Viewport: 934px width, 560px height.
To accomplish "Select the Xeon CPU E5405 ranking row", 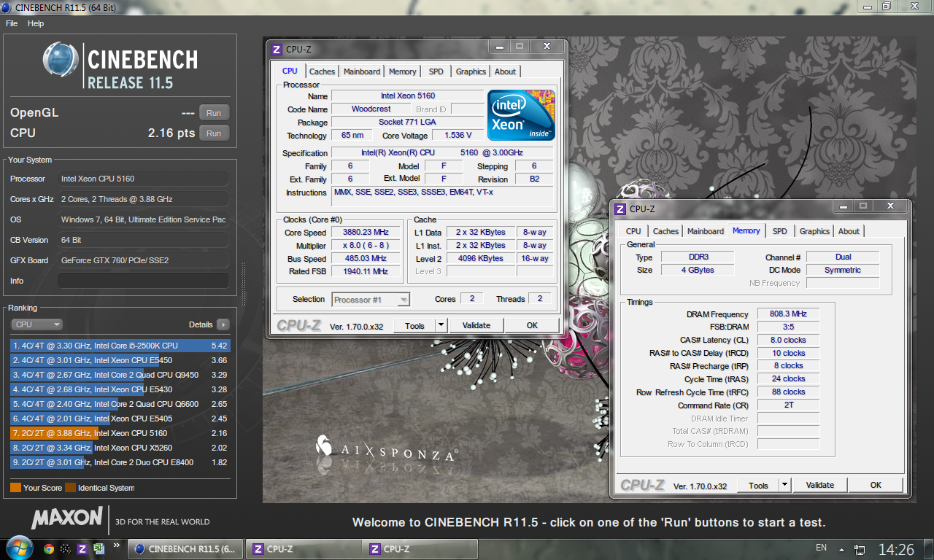I will (x=120, y=419).
